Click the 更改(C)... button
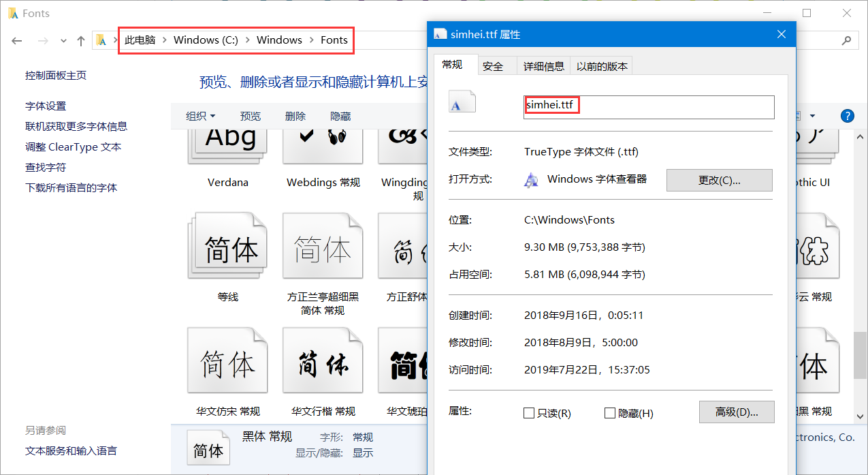This screenshot has height=475, width=868. point(719,180)
